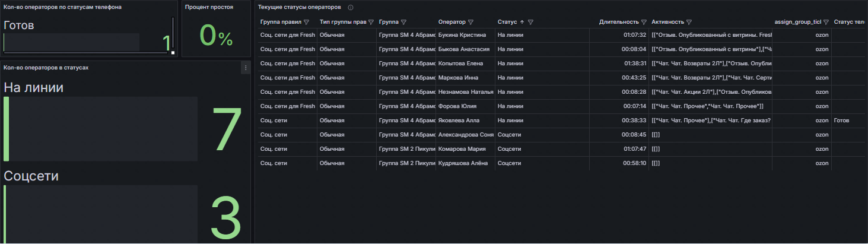
Task: Click info icon beside Текущие статусы операторов
Action: [x=351, y=8]
